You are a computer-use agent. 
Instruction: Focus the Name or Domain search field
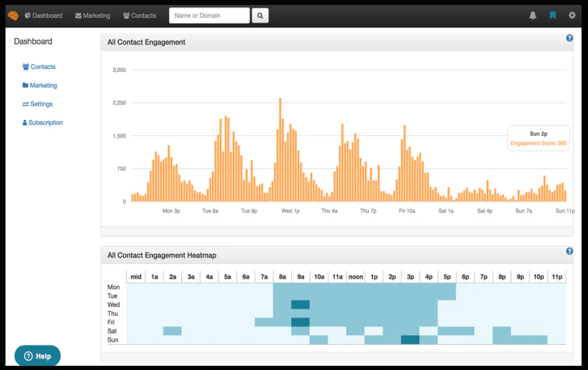(x=209, y=15)
